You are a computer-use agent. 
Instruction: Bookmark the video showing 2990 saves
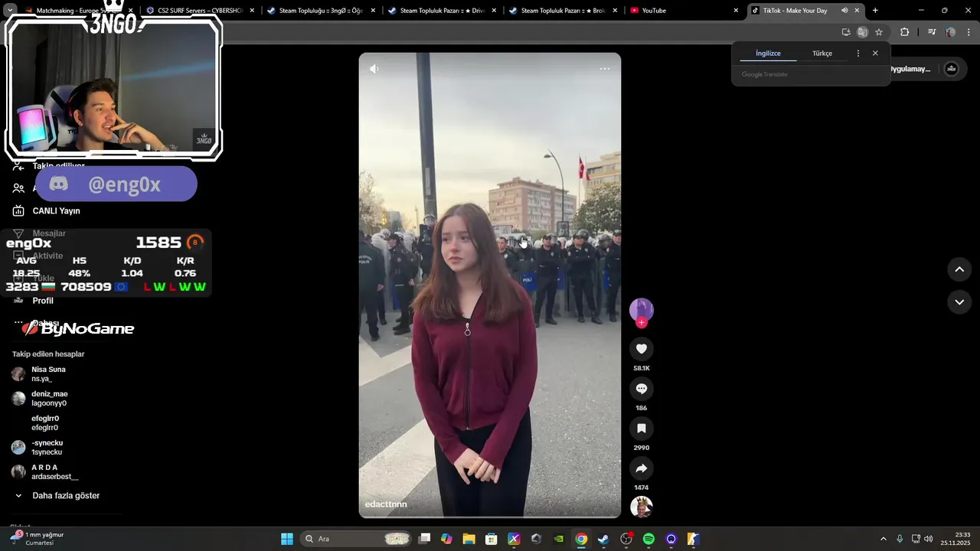[642, 429]
